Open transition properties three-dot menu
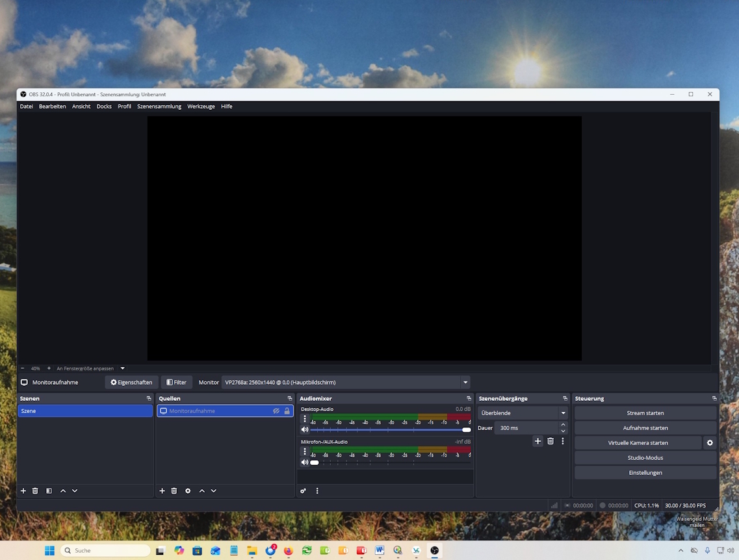 pos(563,441)
